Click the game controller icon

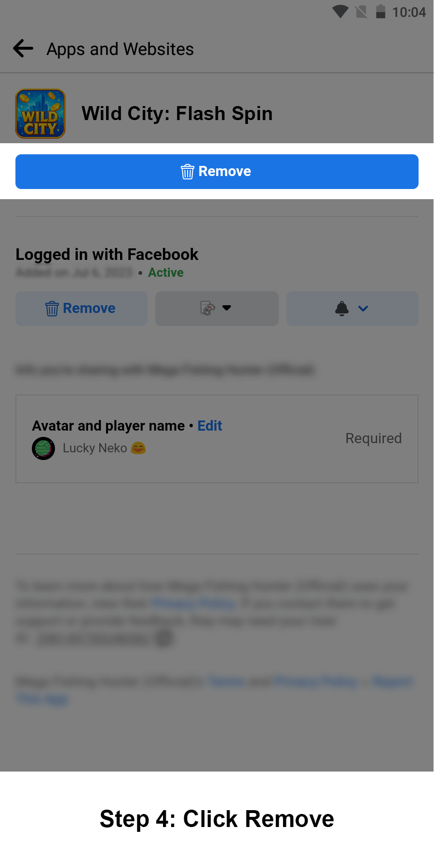(x=208, y=308)
